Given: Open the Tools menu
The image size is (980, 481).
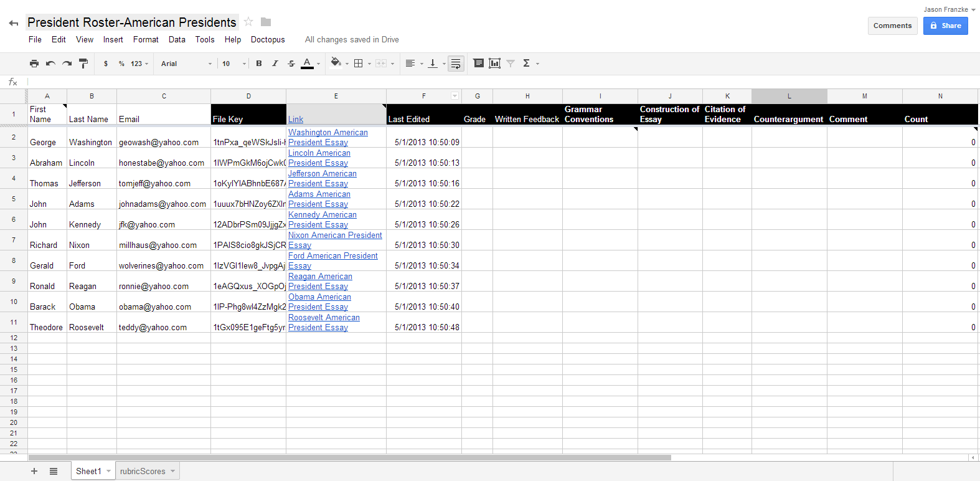Looking at the screenshot, I should coord(205,39).
